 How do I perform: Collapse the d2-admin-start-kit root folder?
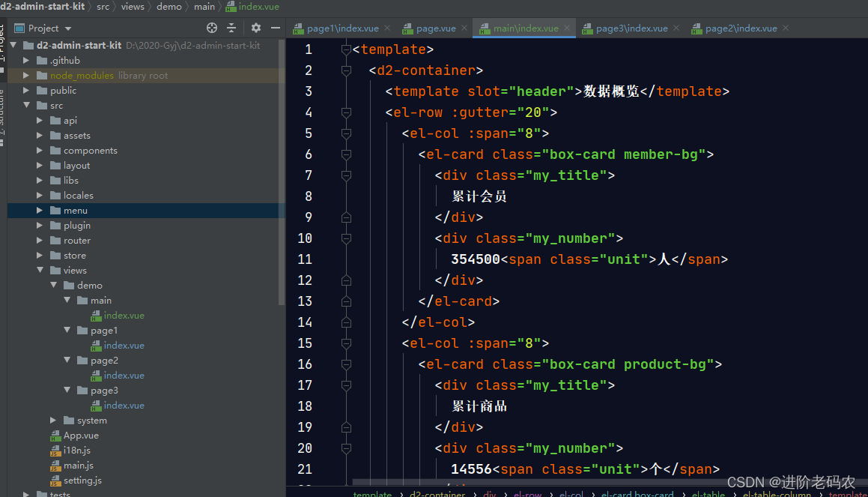(x=13, y=45)
